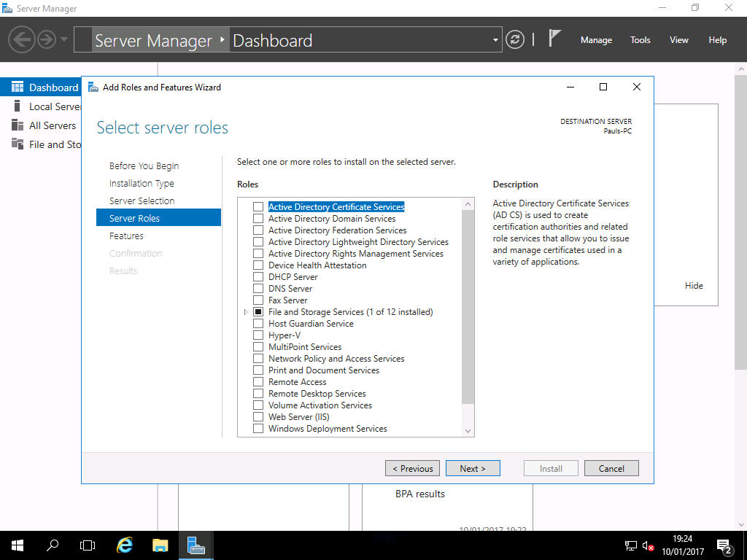Open BPA results in the dashboard

click(x=419, y=494)
